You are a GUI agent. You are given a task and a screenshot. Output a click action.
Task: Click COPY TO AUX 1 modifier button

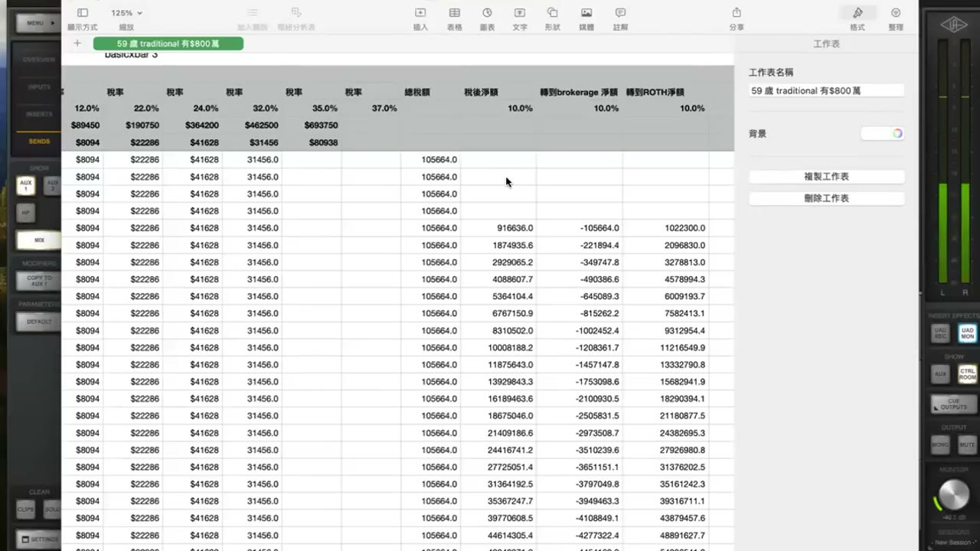coord(39,281)
